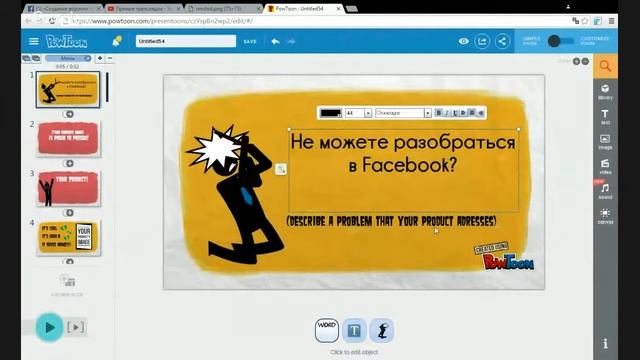640x360 pixels.
Task: Click the blue pill button in slide panel header
Action: [68, 58]
